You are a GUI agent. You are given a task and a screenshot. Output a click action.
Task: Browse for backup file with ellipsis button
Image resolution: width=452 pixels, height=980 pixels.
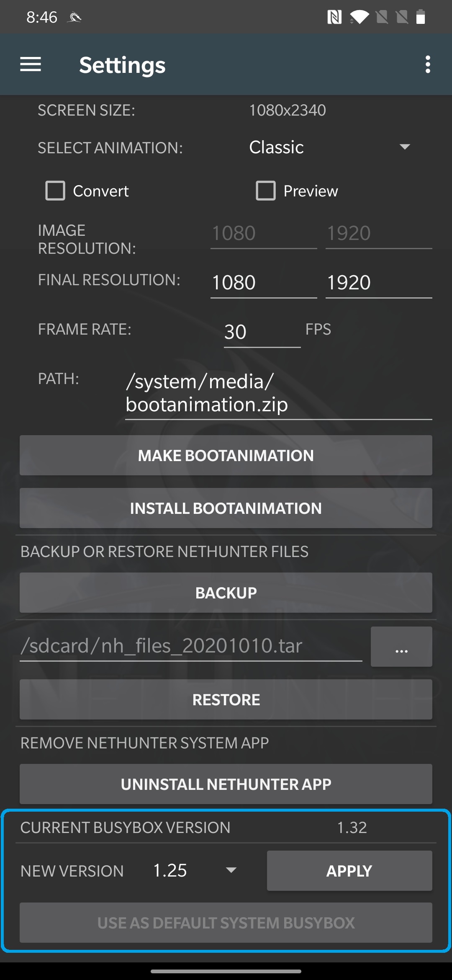click(401, 647)
